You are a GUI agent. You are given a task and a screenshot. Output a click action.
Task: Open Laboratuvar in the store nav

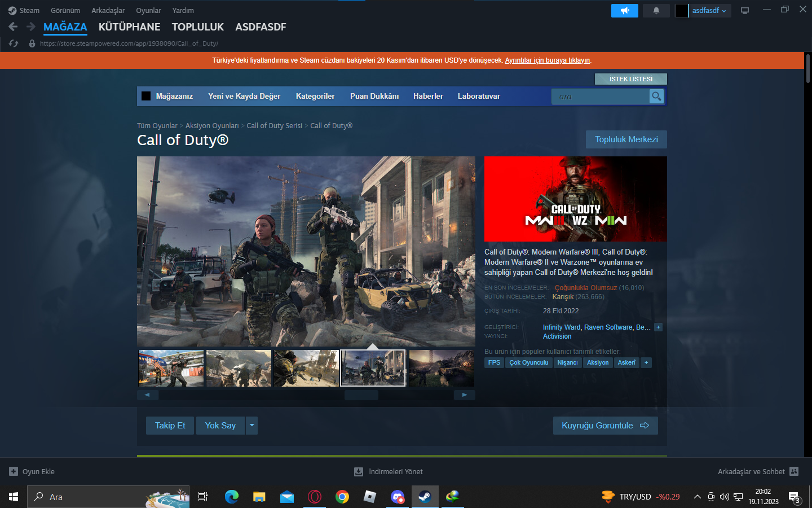[479, 97]
